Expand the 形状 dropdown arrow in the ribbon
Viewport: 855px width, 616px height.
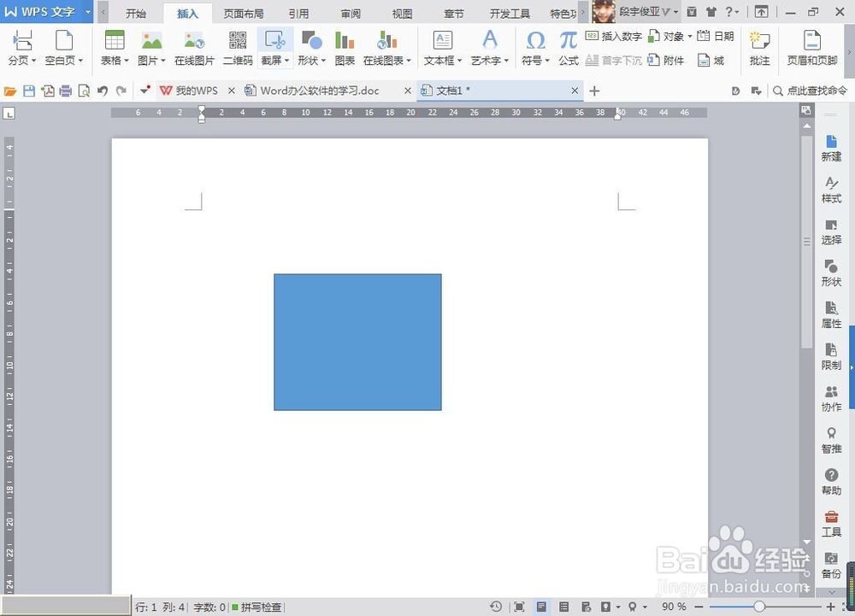pyautogui.click(x=323, y=61)
